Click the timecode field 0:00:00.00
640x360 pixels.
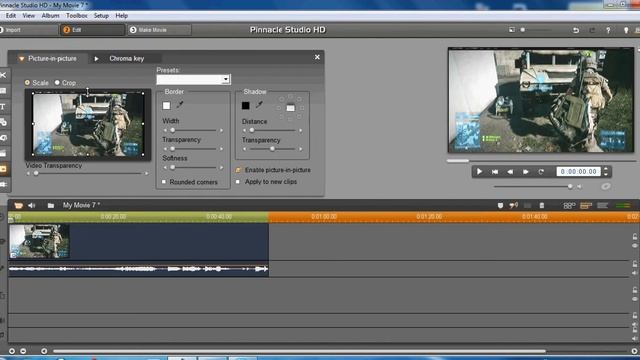579,172
